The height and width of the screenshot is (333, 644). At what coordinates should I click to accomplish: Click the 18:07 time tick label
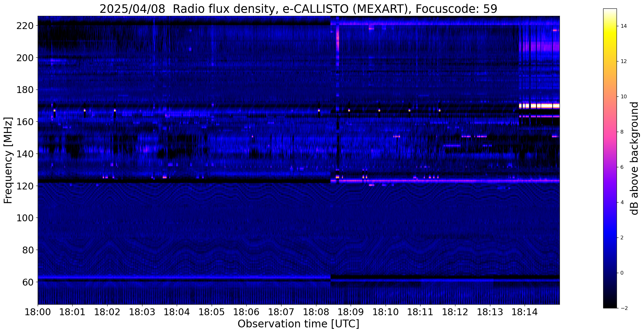click(x=281, y=312)
